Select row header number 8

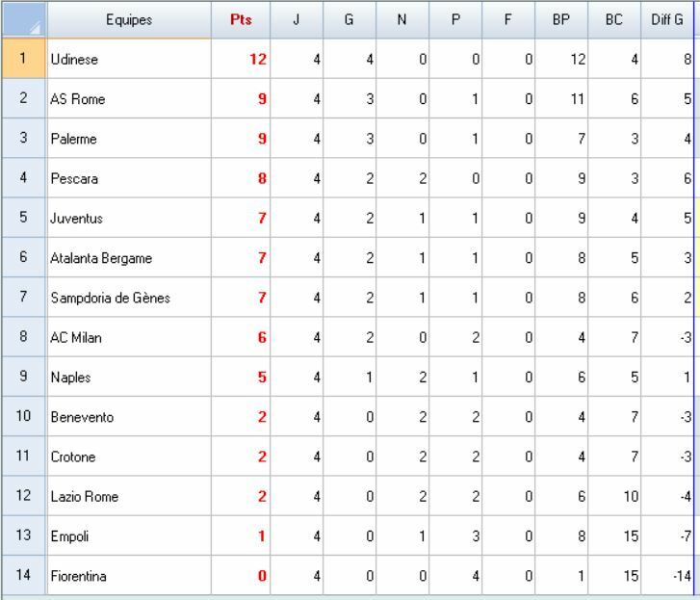pyautogui.click(x=23, y=338)
